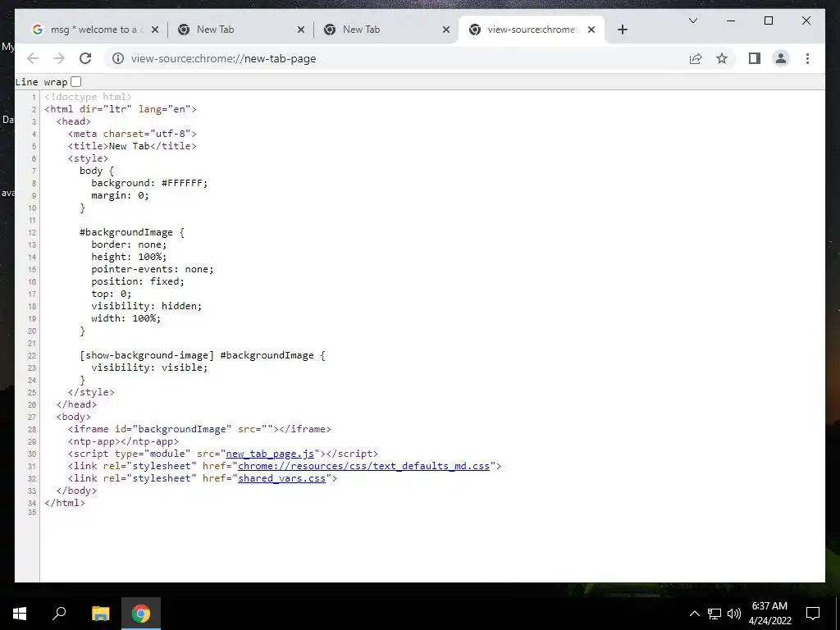Open the Chrome profile avatar
This screenshot has height=630, width=840.
pyautogui.click(x=781, y=58)
